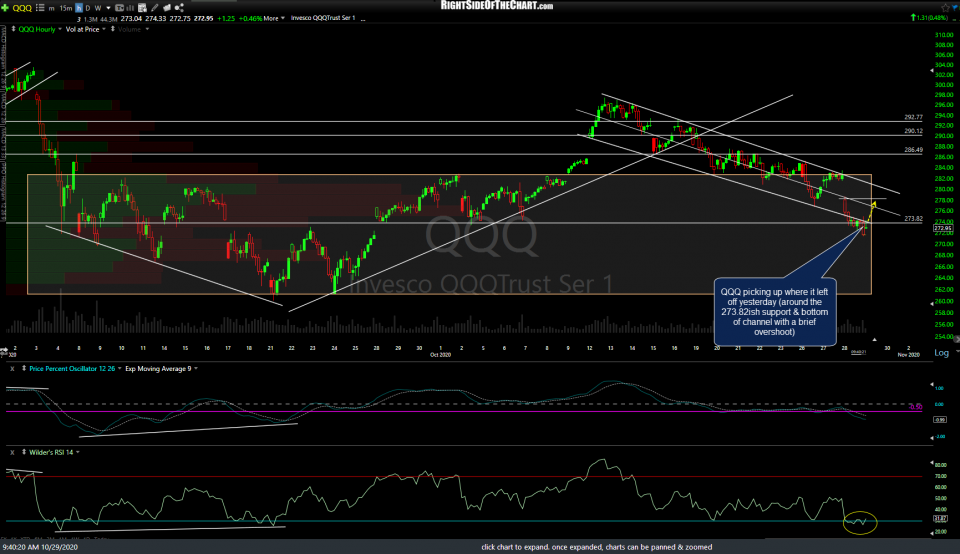The width and height of the screenshot is (960, 554).
Task: Close the Wilder's RSI pane X
Action: coord(12,452)
